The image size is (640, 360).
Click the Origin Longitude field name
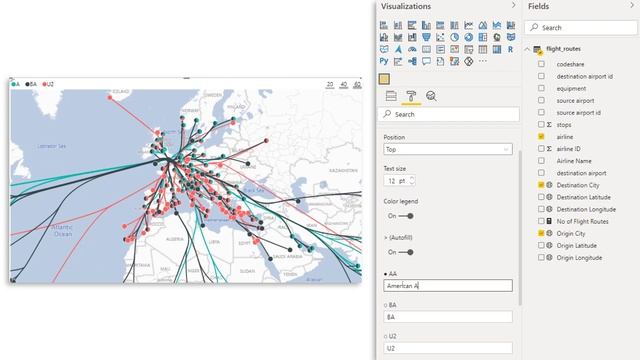(579, 258)
